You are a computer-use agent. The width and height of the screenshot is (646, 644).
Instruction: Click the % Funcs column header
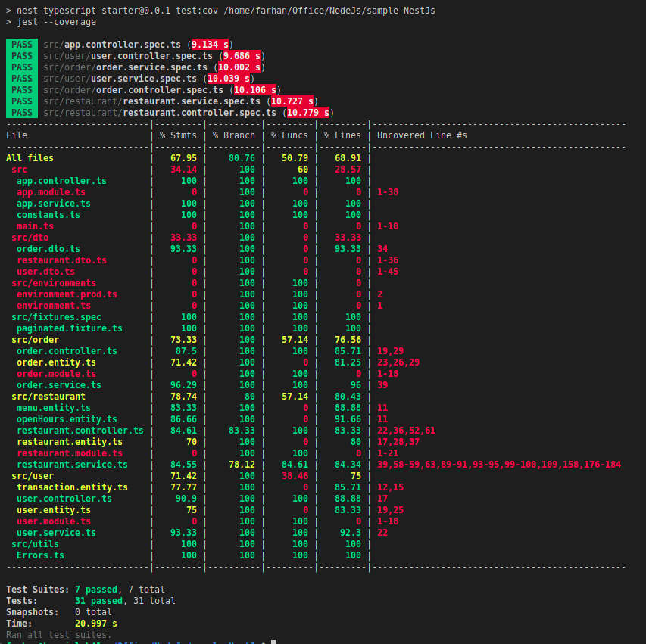click(287, 135)
